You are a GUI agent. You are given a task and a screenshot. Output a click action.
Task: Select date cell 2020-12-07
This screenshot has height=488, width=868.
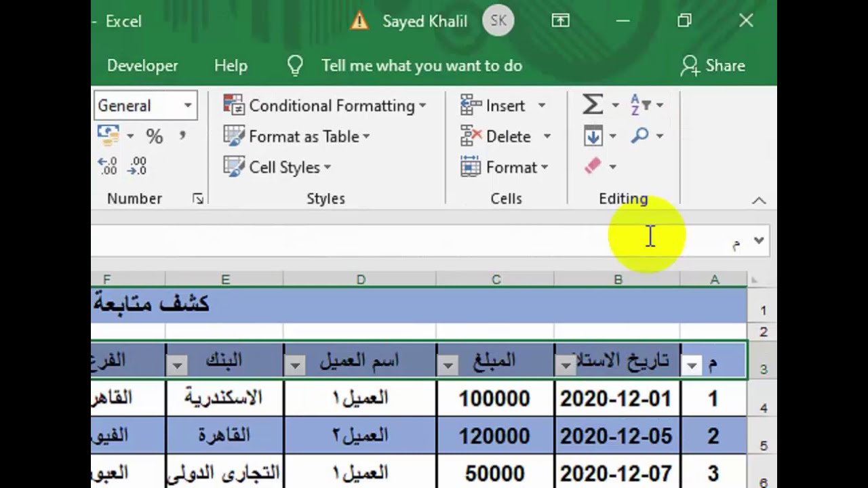click(x=617, y=472)
